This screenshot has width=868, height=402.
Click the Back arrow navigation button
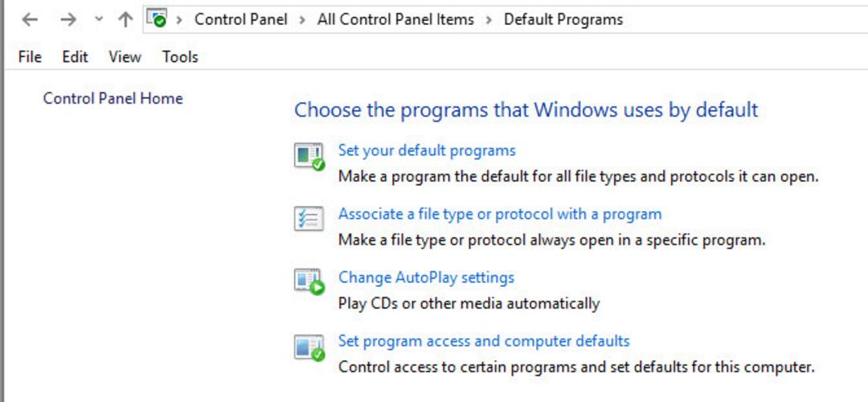(x=30, y=20)
